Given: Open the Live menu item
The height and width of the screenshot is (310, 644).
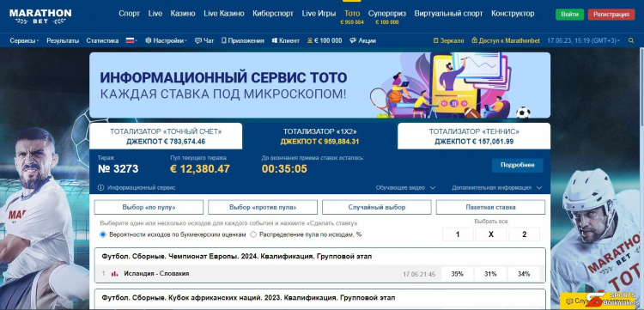Looking at the screenshot, I should pos(155,14).
